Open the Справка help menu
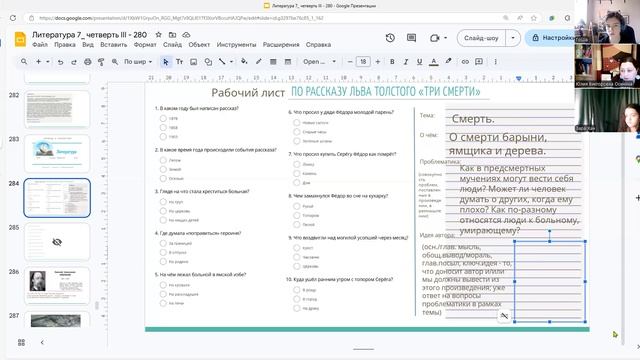The height and width of the screenshot is (360, 640). pos(318,45)
